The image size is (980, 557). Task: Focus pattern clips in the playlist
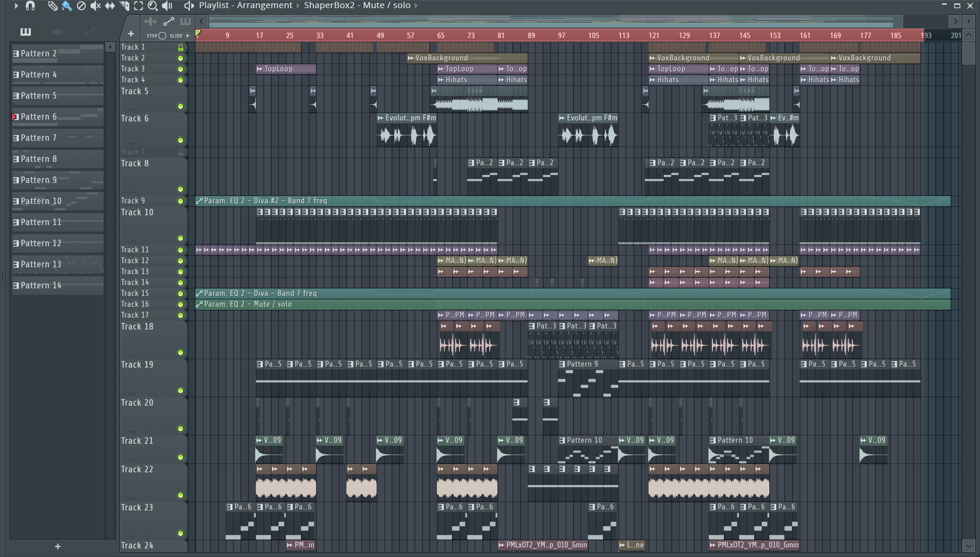point(185,21)
